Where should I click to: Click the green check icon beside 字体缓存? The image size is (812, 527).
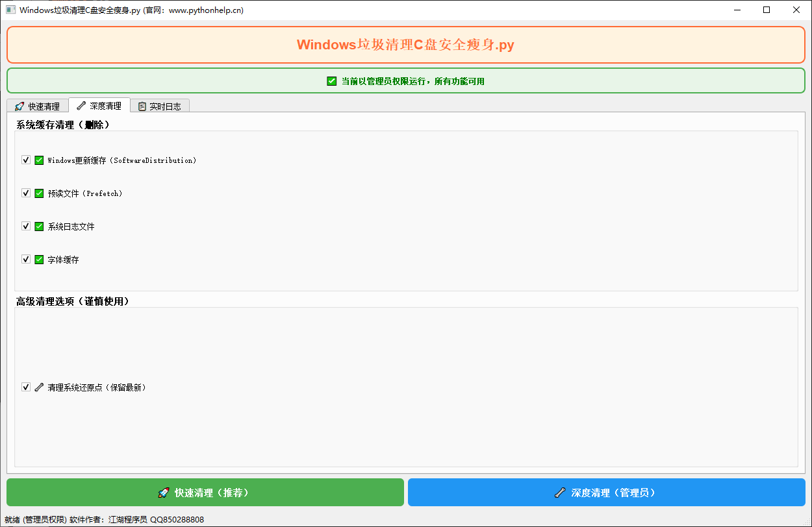coord(39,259)
